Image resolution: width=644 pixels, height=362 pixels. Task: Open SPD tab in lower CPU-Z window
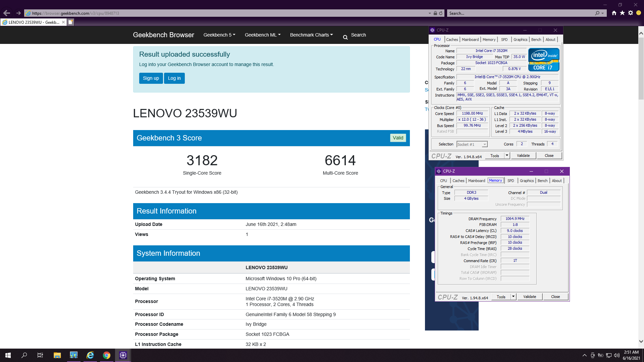(x=511, y=181)
